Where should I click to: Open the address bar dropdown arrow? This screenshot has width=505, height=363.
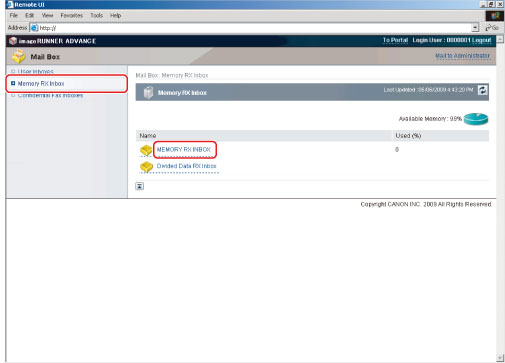pyautogui.click(x=475, y=28)
